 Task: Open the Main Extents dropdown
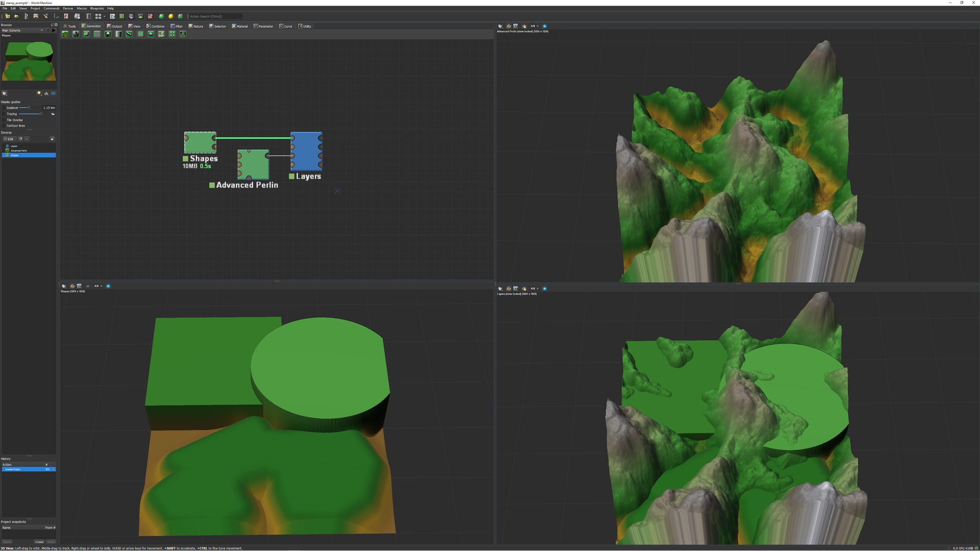[x=22, y=31]
